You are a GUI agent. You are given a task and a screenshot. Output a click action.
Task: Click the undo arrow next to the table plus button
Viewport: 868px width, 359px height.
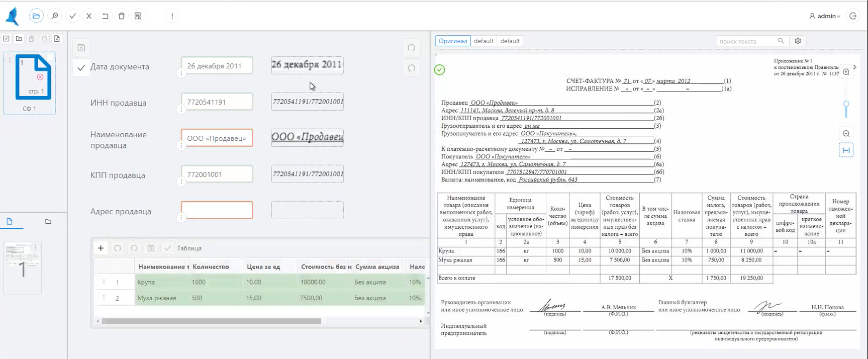point(118,248)
